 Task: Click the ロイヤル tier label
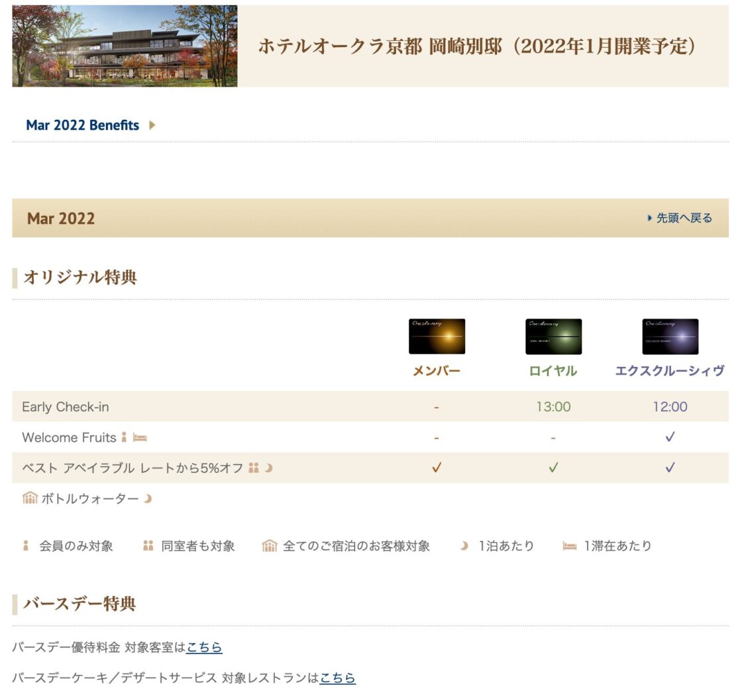554,371
